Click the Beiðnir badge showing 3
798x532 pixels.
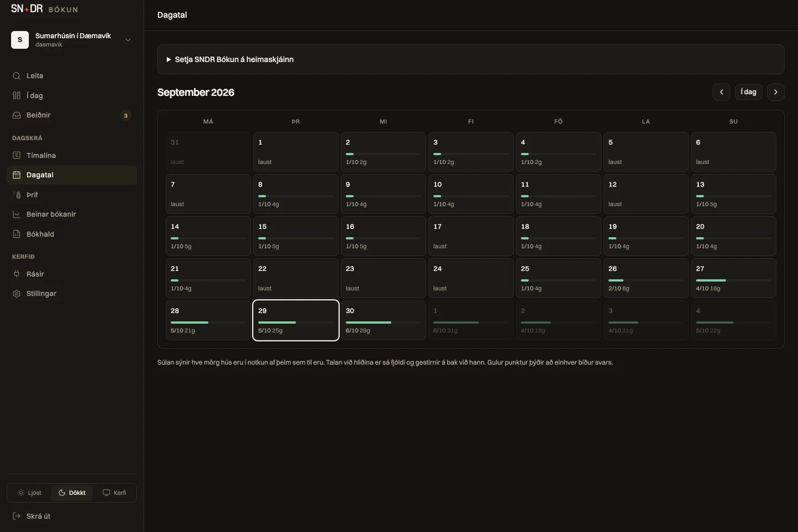126,115
